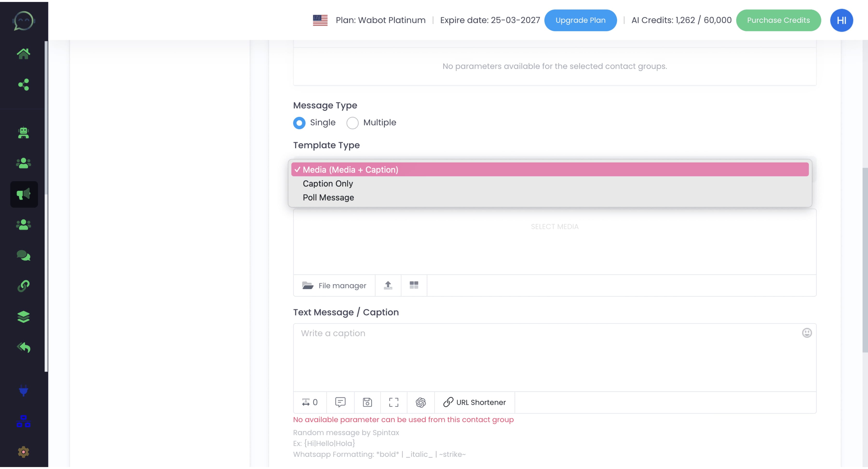Choose Poll Message as template type
Screen dimensions: 868x469
pos(328,197)
